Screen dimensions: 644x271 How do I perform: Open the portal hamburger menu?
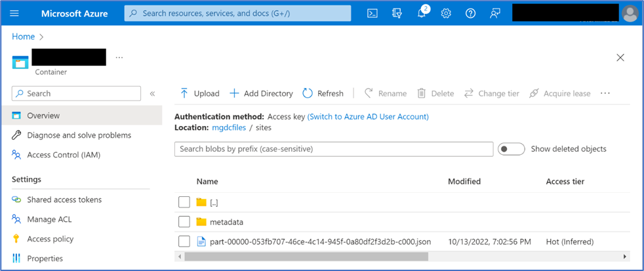point(15,14)
